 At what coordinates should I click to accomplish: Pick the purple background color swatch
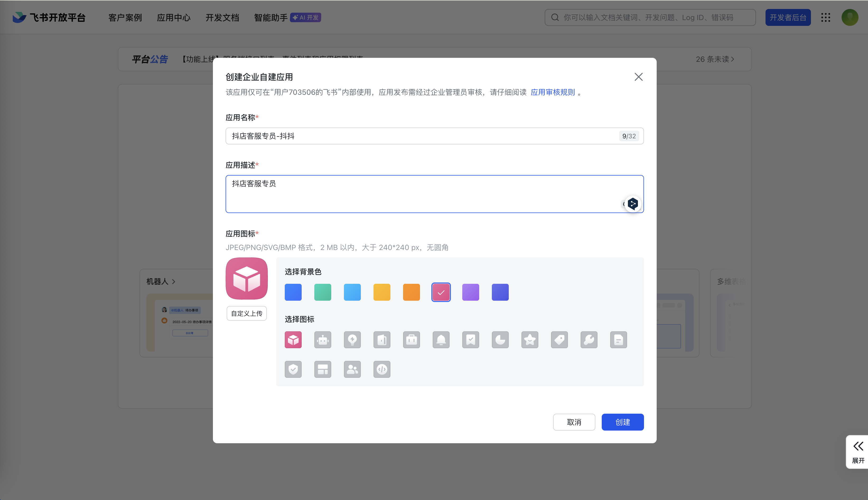tap(470, 292)
